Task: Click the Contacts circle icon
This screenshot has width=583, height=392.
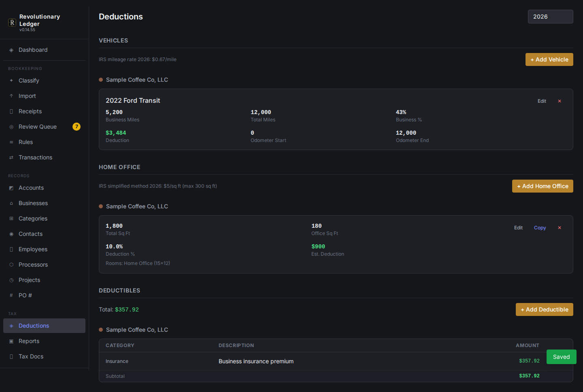Action: 11,234
